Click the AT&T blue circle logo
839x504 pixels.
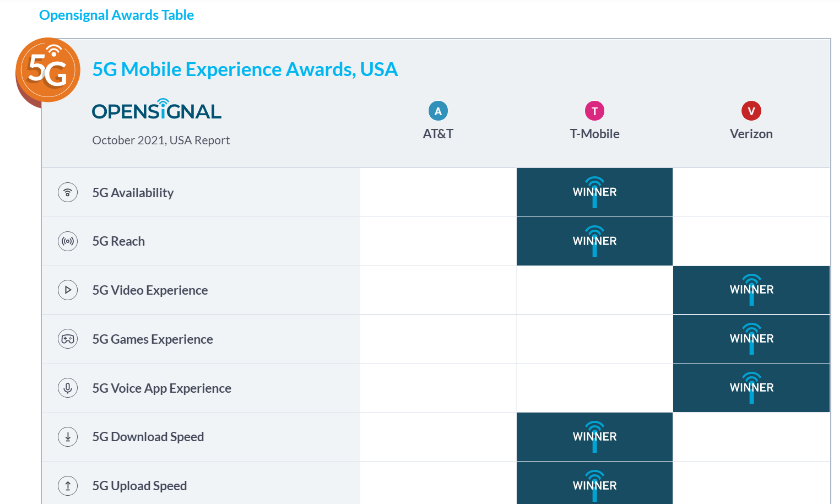pos(438,111)
